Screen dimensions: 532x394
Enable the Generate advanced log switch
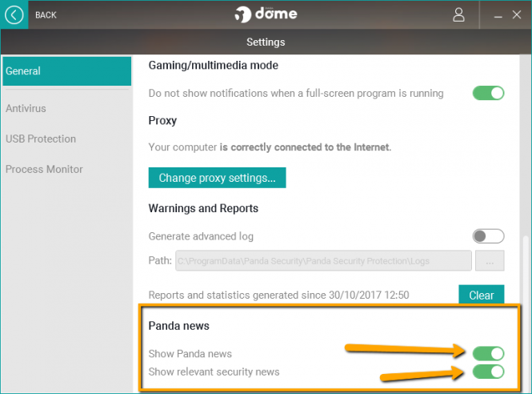(x=488, y=236)
